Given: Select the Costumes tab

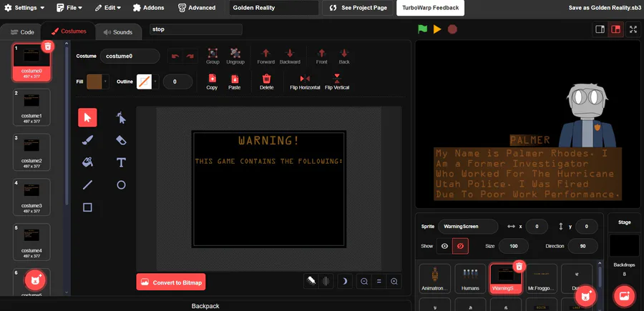Looking at the screenshot, I should click(69, 31).
